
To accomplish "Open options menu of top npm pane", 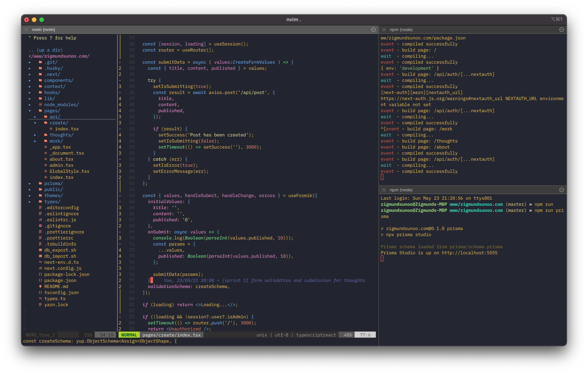I will pyautogui.click(x=562, y=30).
